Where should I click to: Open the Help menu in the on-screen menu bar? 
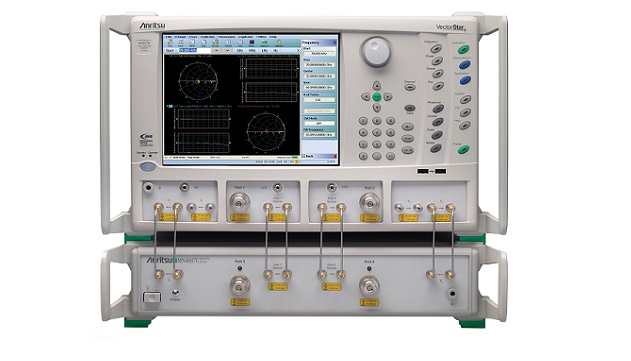point(273,37)
